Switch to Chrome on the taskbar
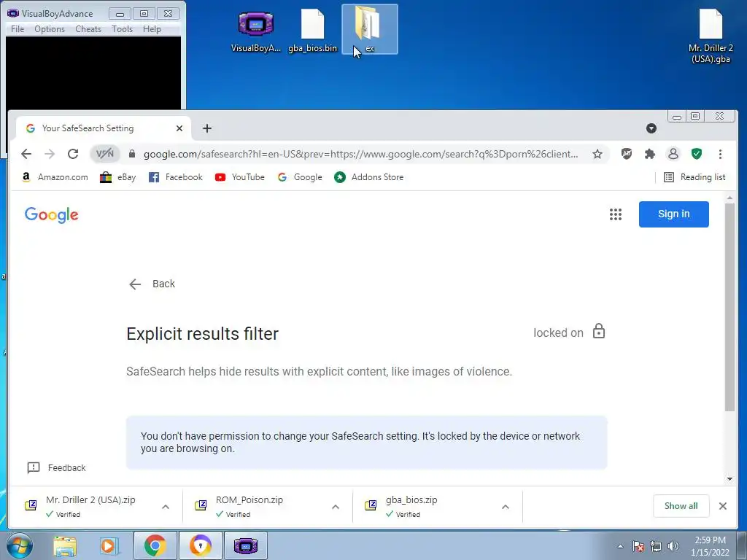The image size is (747, 560). tap(155, 545)
